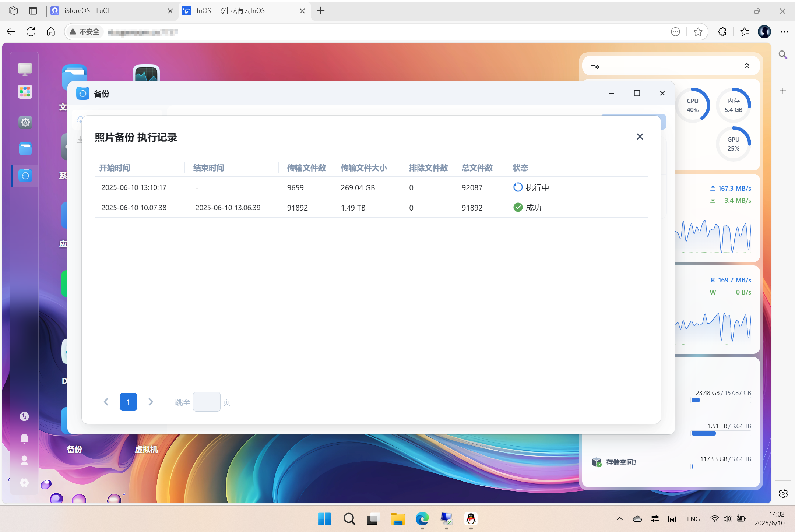Click the 总文件数 column header

(477, 168)
